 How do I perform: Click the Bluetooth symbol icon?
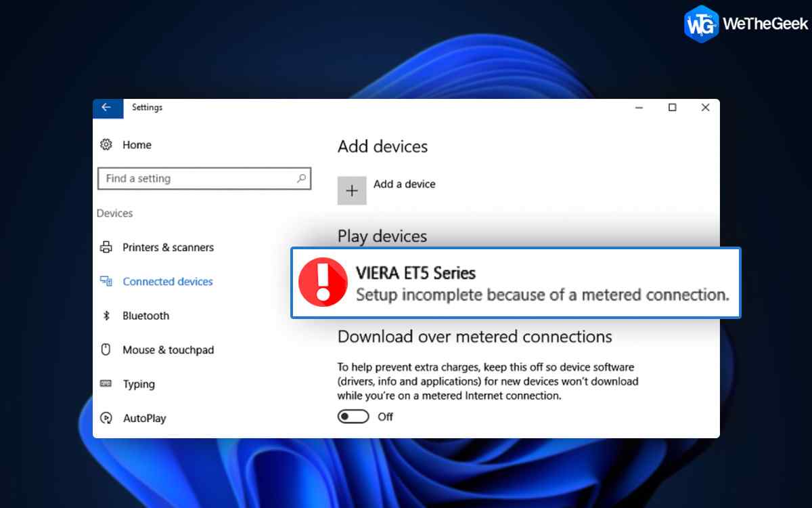pos(106,316)
